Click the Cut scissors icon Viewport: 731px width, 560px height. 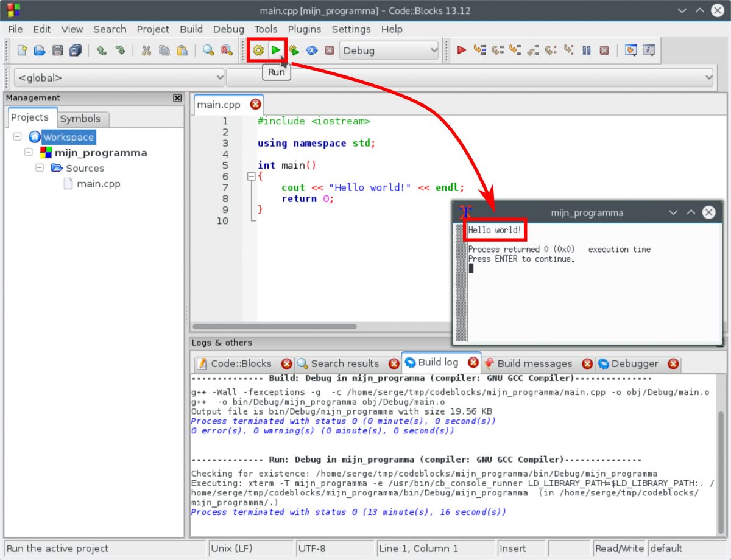coord(146,51)
